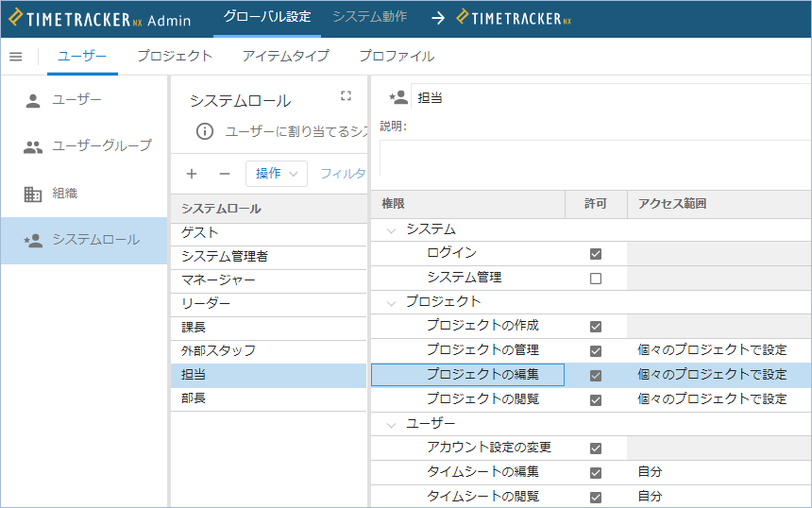Click the user group icon in sidebar

[x=33, y=146]
